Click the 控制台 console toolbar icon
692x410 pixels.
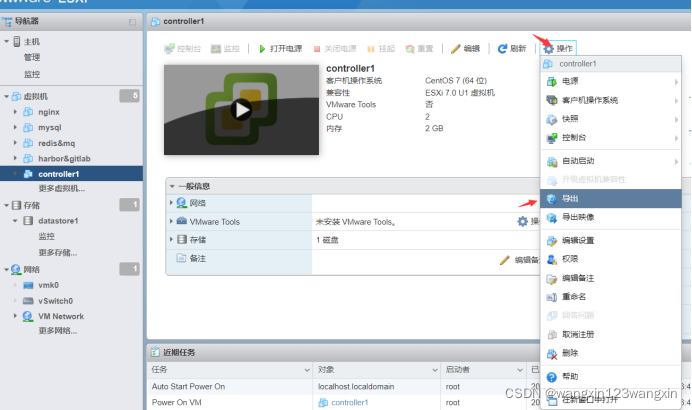169,49
